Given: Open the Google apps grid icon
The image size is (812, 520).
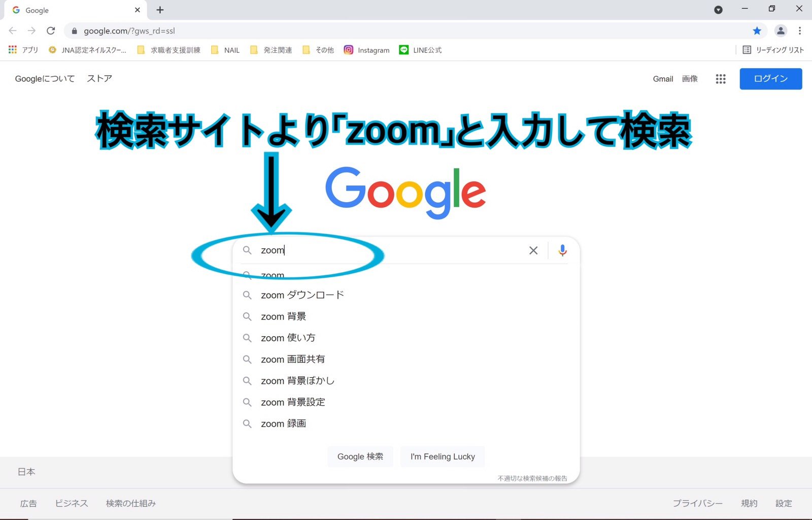Looking at the screenshot, I should [x=721, y=79].
